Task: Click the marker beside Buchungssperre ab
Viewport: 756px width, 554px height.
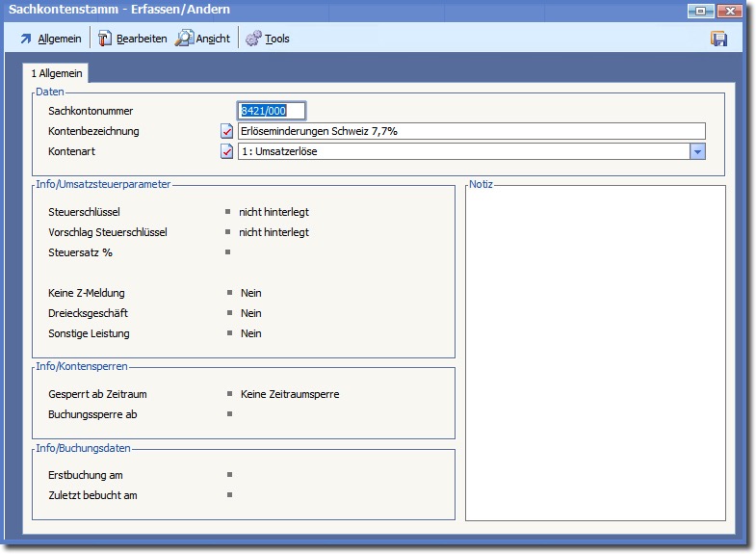Action: (229, 414)
